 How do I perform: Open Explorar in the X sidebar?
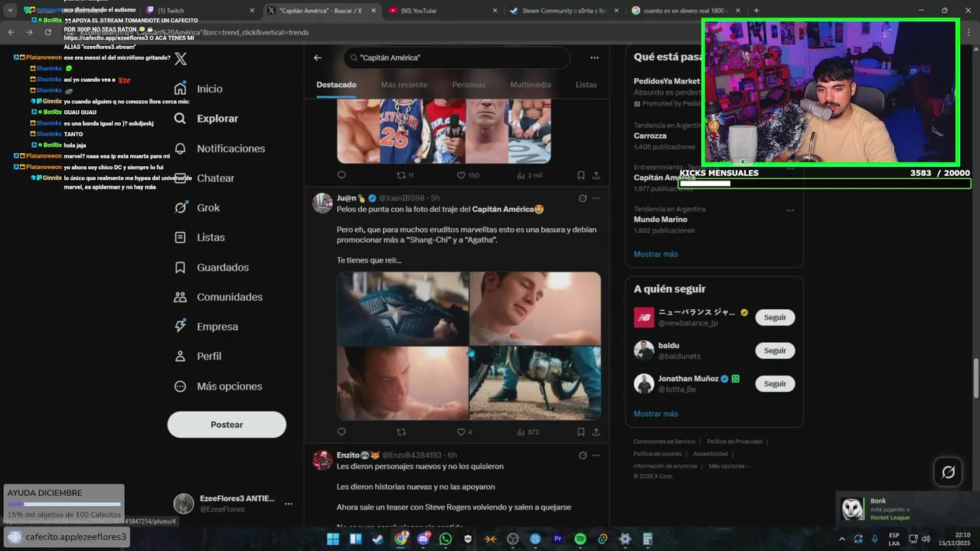click(x=206, y=119)
